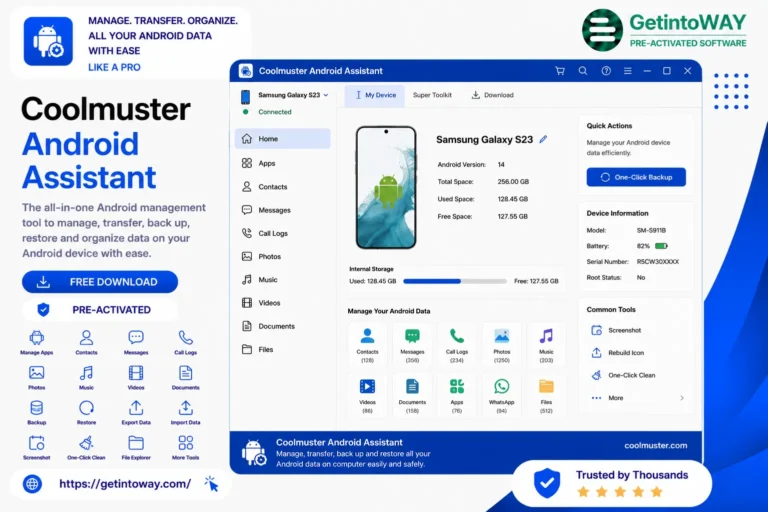Open the shopping cart icon in title bar

coord(560,71)
